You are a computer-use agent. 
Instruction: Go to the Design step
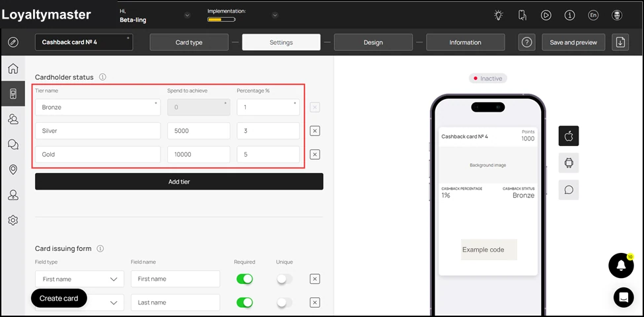tap(373, 42)
